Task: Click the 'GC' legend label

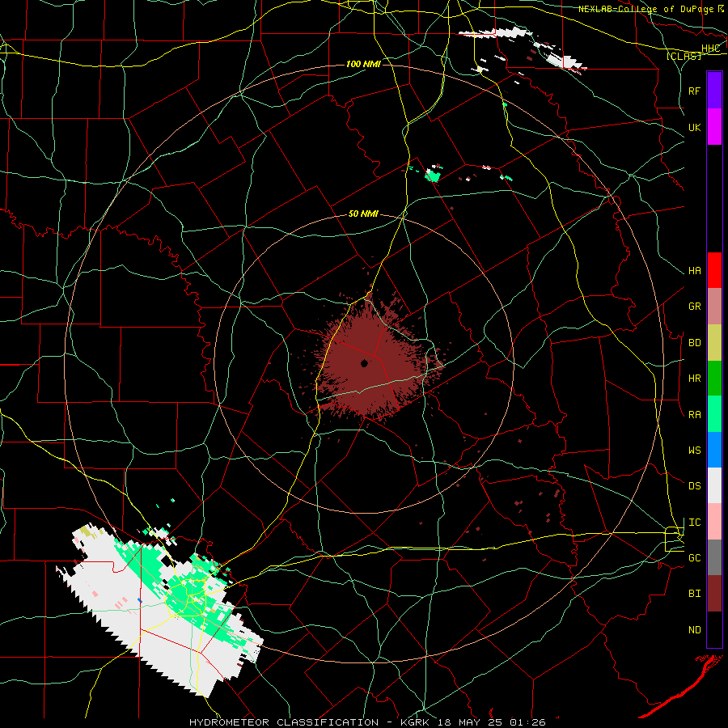Action: coord(694,558)
